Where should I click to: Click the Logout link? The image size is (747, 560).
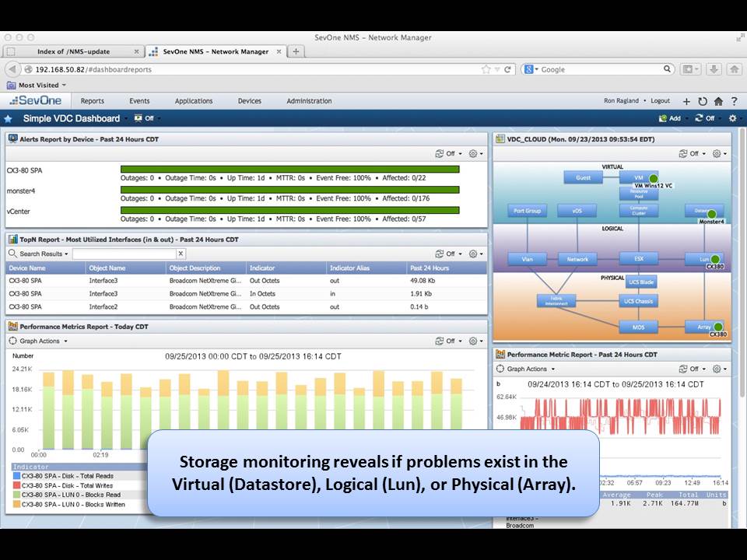661,101
